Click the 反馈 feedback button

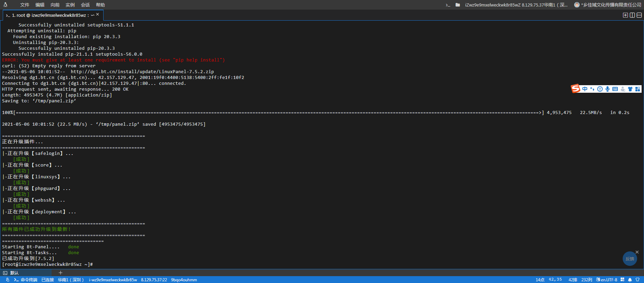(x=630, y=259)
